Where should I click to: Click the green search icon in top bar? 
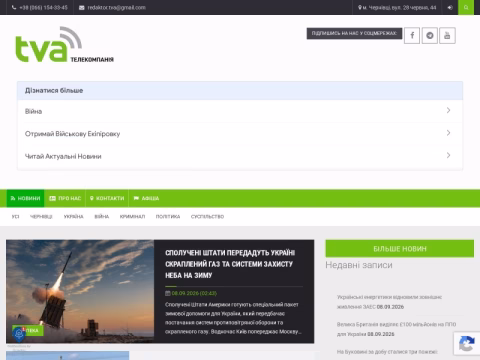pyautogui.click(x=466, y=7)
